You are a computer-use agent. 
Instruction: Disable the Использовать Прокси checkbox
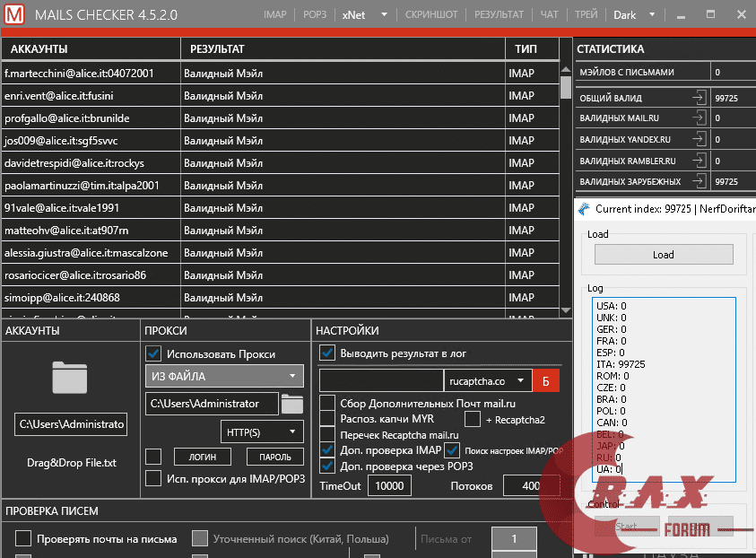click(153, 353)
